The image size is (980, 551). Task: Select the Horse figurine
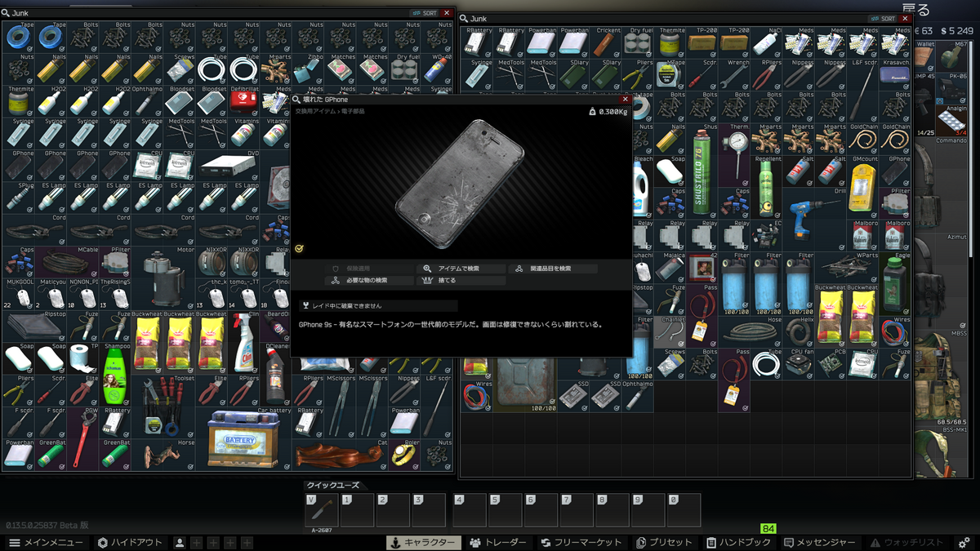(162, 455)
